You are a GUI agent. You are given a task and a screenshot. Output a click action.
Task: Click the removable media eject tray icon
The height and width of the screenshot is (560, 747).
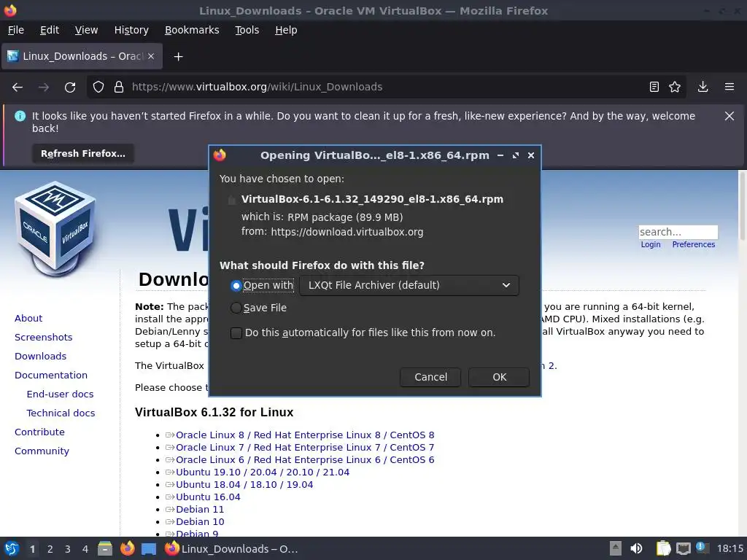click(x=616, y=548)
